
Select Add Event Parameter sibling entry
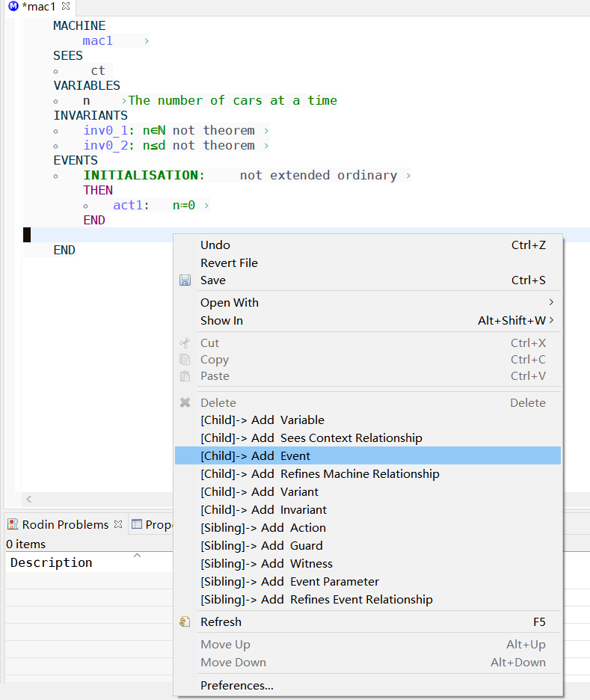[x=368, y=582]
